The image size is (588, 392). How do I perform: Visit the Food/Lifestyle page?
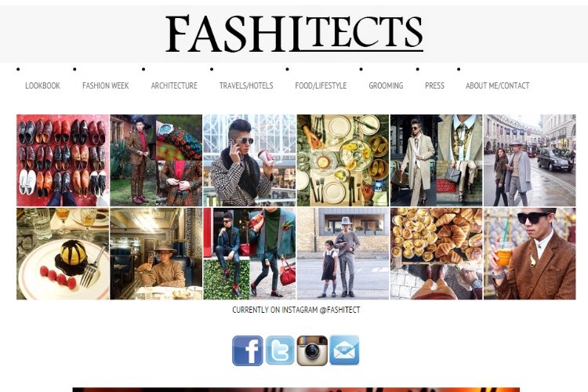click(321, 85)
